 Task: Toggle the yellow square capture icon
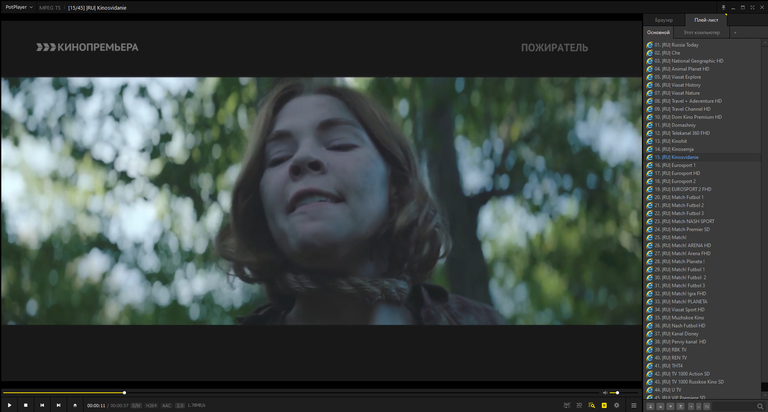pyautogui.click(x=604, y=405)
